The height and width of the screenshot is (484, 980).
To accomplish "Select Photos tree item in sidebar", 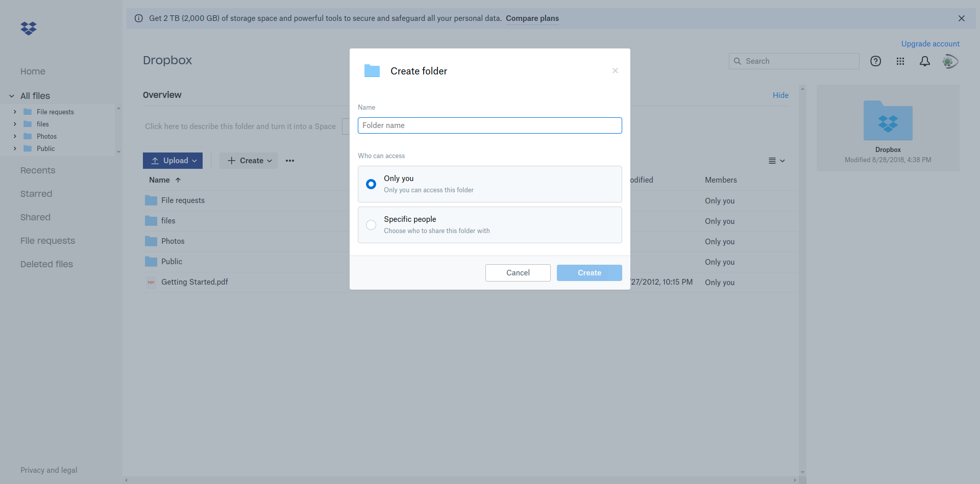I will pyautogui.click(x=46, y=136).
